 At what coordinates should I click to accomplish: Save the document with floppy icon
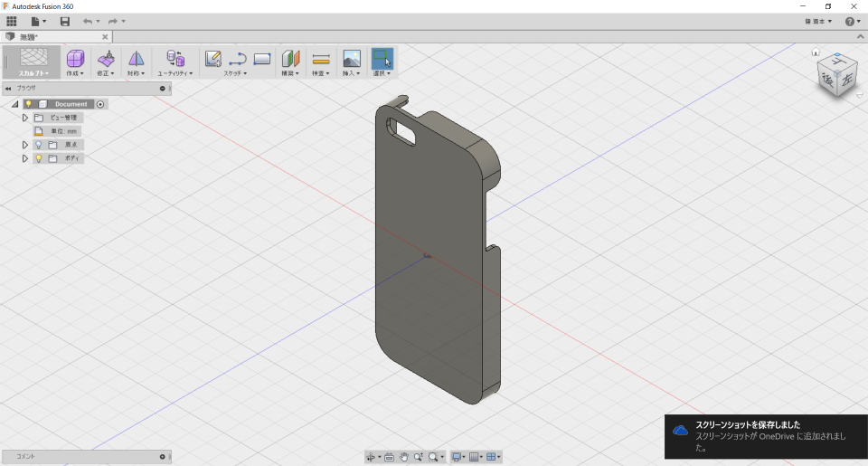point(65,21)
